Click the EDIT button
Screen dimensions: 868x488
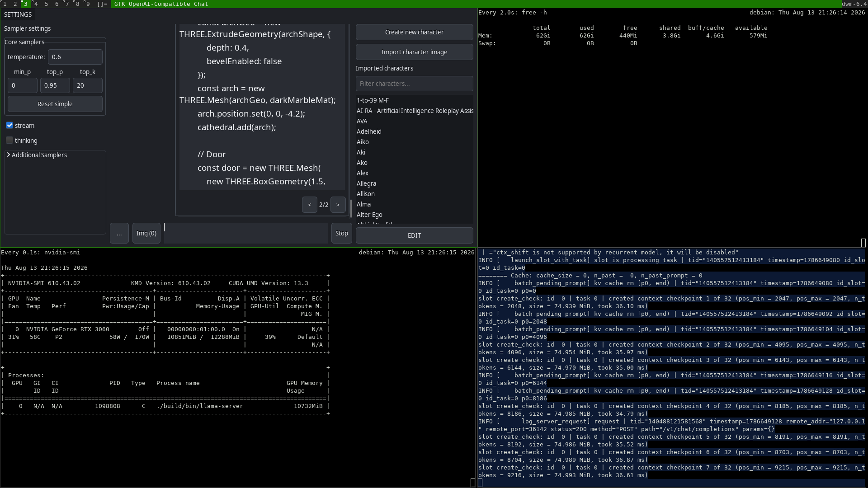(x=415, y=235)
